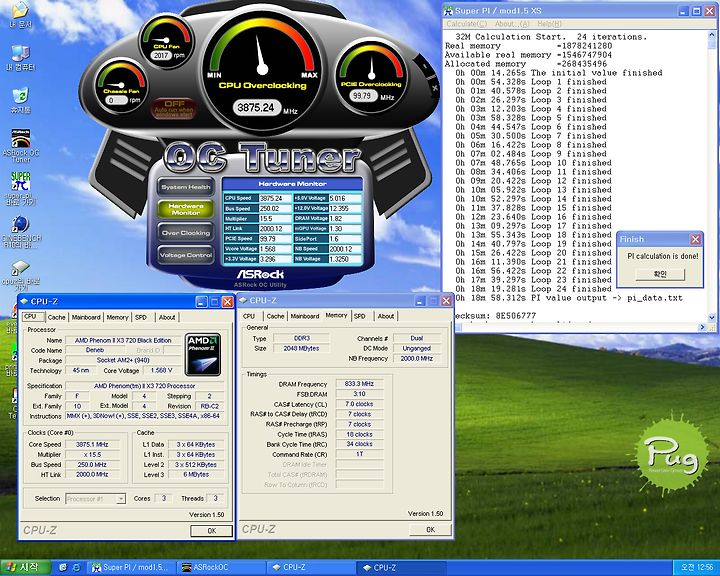The image size is (720, 576).
Task: Close the Finish dialog
Action: click(x=695, y=239)
